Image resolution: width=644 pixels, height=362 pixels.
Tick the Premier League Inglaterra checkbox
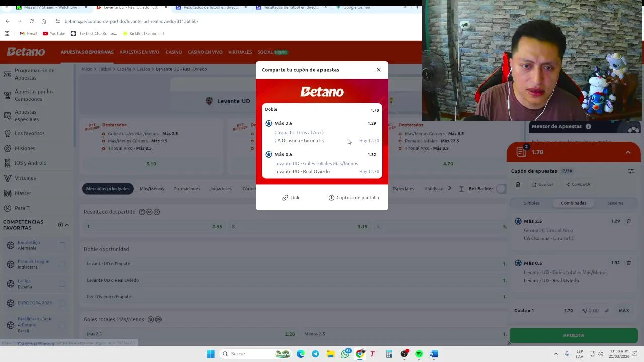[62, 264]
